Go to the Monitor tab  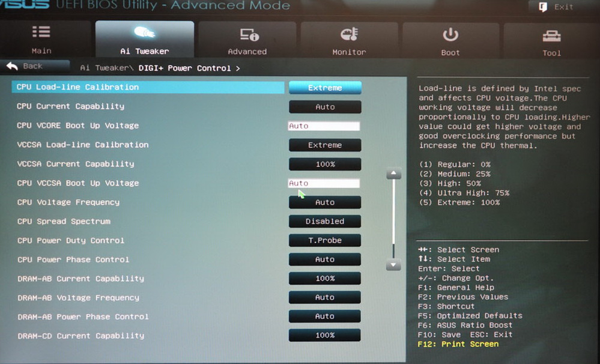pyautogui.click(x=349, y=40)
